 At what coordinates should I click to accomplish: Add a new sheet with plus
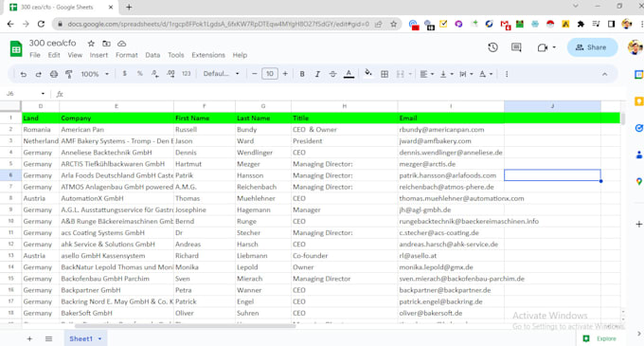(29, 339)
